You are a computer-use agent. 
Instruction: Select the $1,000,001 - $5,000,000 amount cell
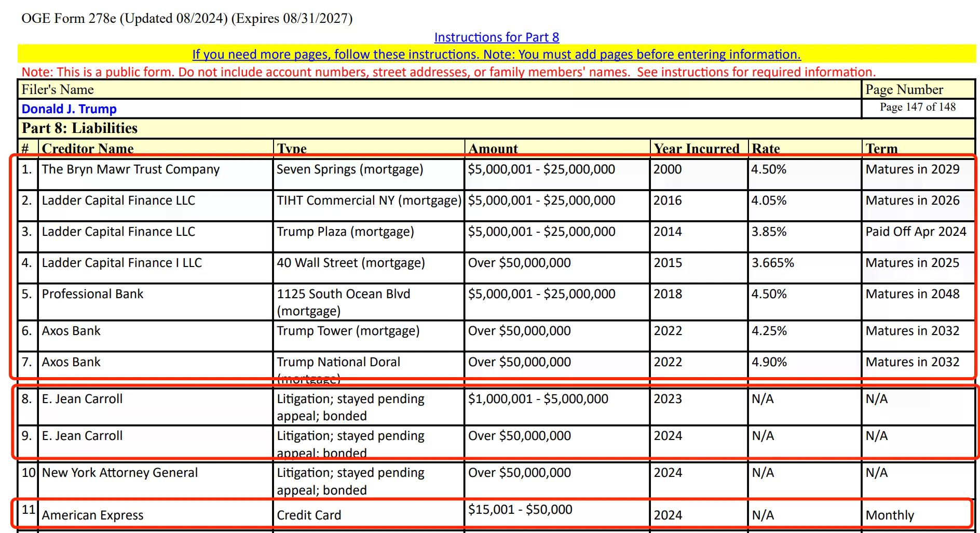pyautogui.click(x=538, y=399)
